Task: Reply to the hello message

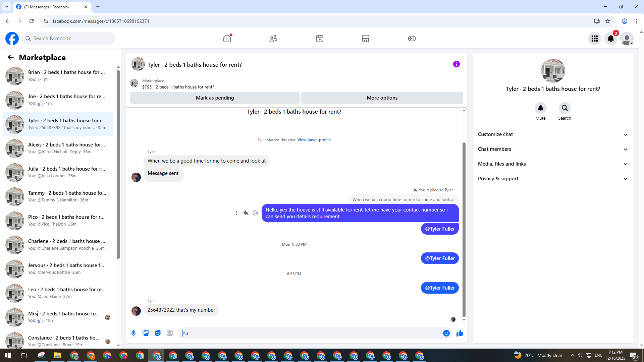Action: (246, 213)
